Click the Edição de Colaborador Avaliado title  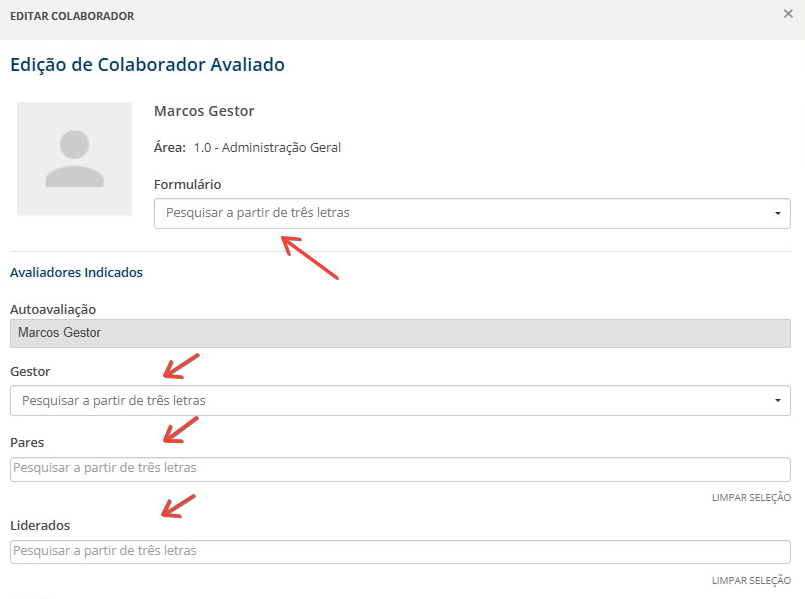click(147, 65)
